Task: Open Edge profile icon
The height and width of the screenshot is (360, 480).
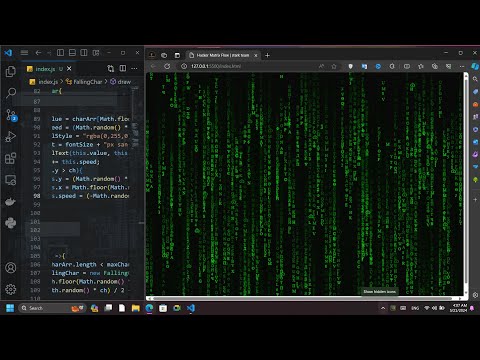Action: (x=152, y=55)
